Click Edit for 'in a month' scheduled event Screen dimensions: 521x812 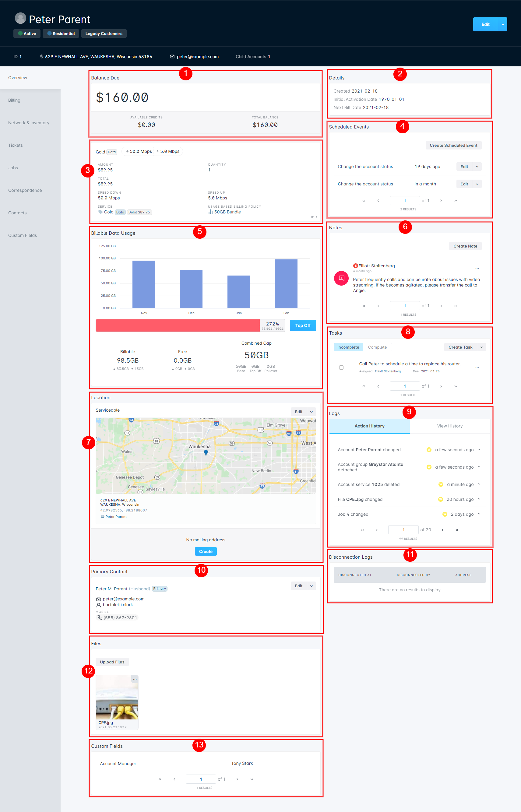tap(464, 184)
